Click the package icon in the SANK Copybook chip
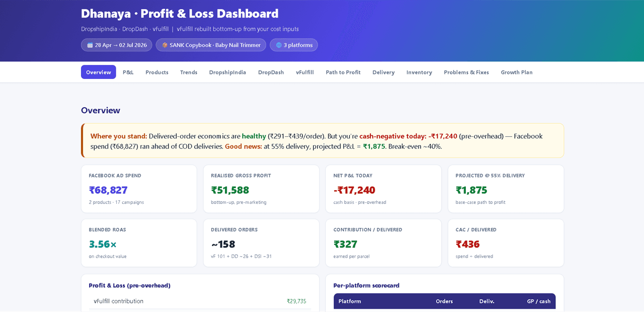 click(165, 45)
